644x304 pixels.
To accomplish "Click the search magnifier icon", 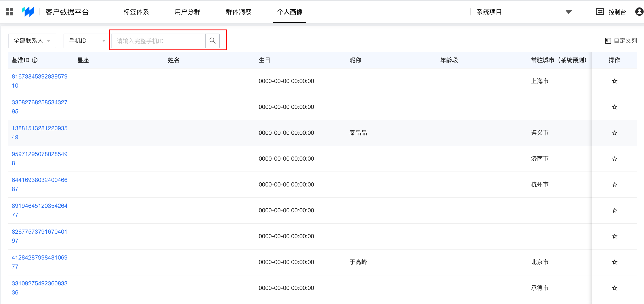I will coord(212,41).
